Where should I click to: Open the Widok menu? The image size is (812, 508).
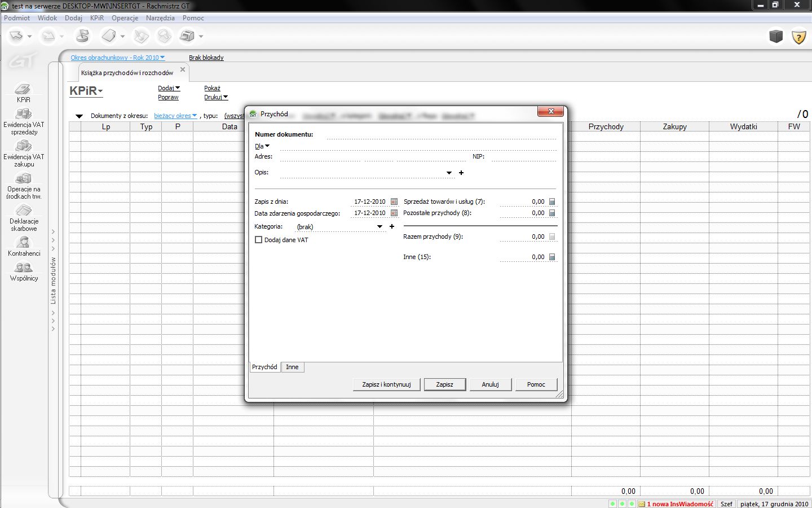point(47,18)
